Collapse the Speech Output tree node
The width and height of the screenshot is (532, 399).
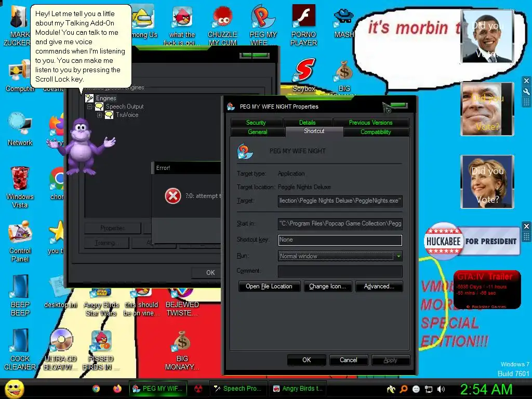89,107
